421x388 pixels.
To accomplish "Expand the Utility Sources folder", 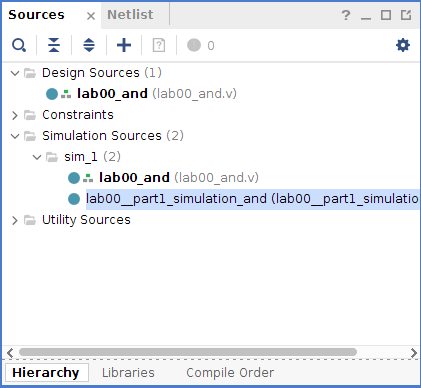I will pos(15,220).
